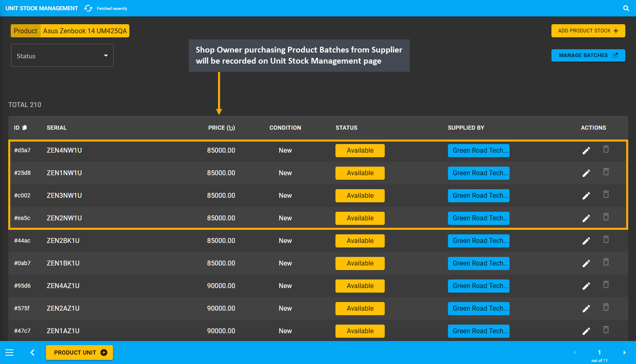
Task: Select serial ZEN2BK1U text
Action: point(63,240)
